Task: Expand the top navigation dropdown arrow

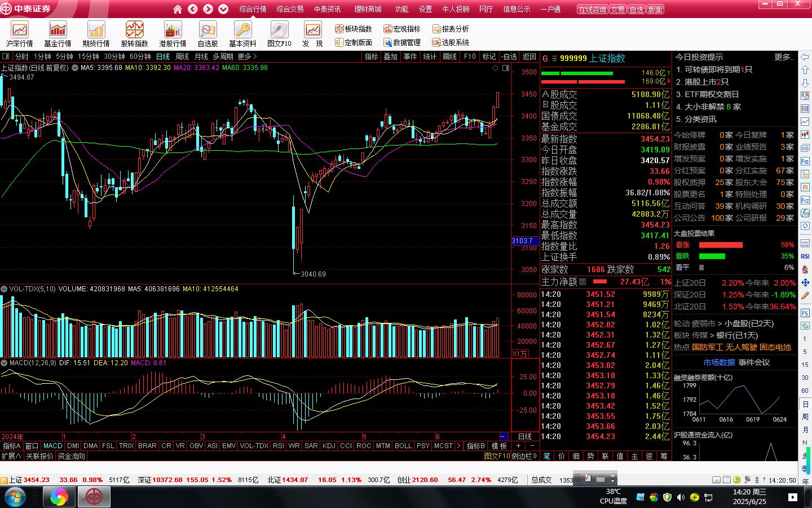Action: (223, 9)
